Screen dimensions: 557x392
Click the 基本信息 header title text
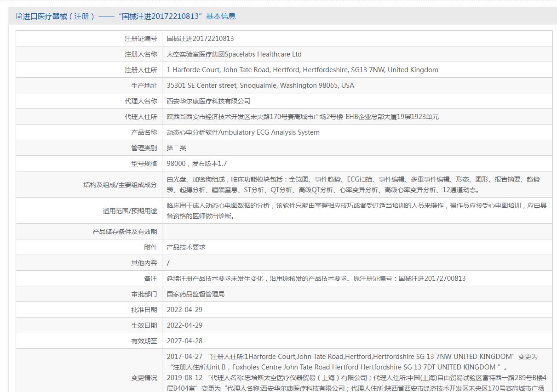pyautogui.click(x=126, y=16)
